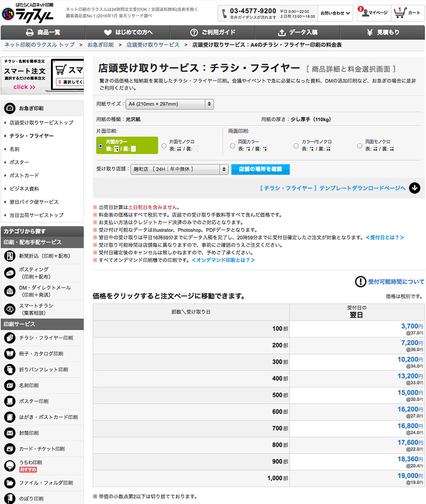Click the exclamation icon for 受付可能時間について
This screenshot has height=504, width=426.
click(x=361, y=282)
